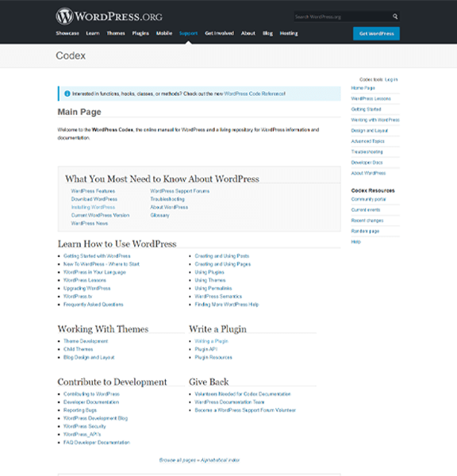
Task: Open the WordPress.tv link
Action: pos(78,296)
